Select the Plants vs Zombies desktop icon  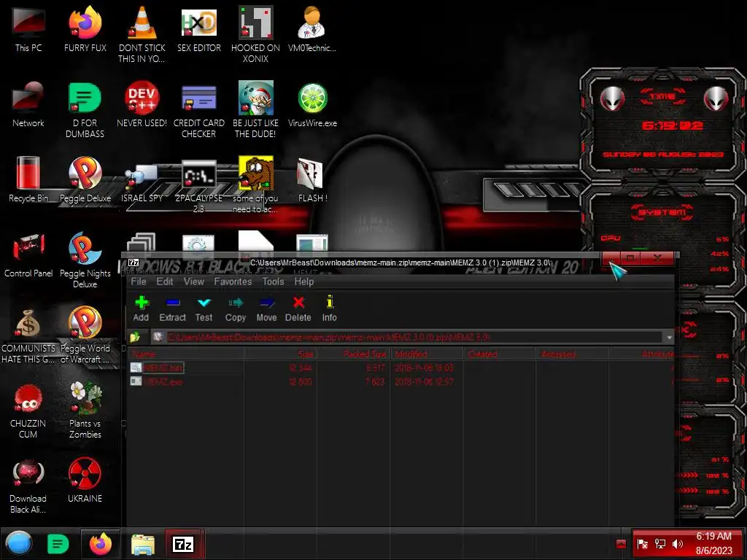[x=85, y=411]
